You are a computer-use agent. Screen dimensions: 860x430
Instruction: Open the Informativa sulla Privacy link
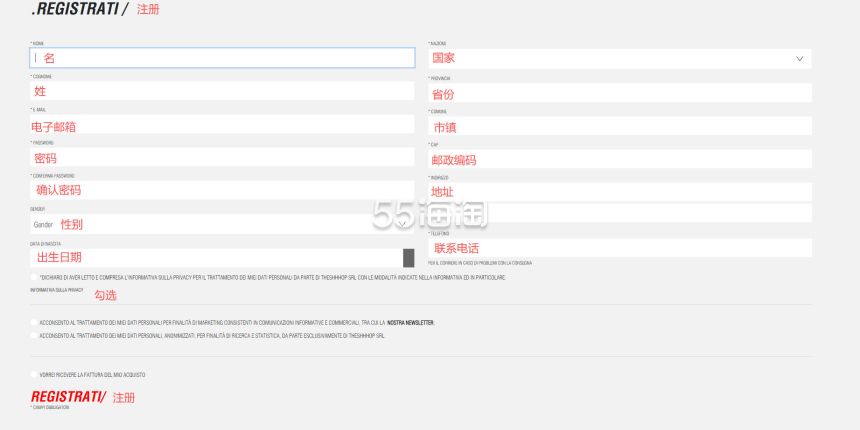[56, 289]
